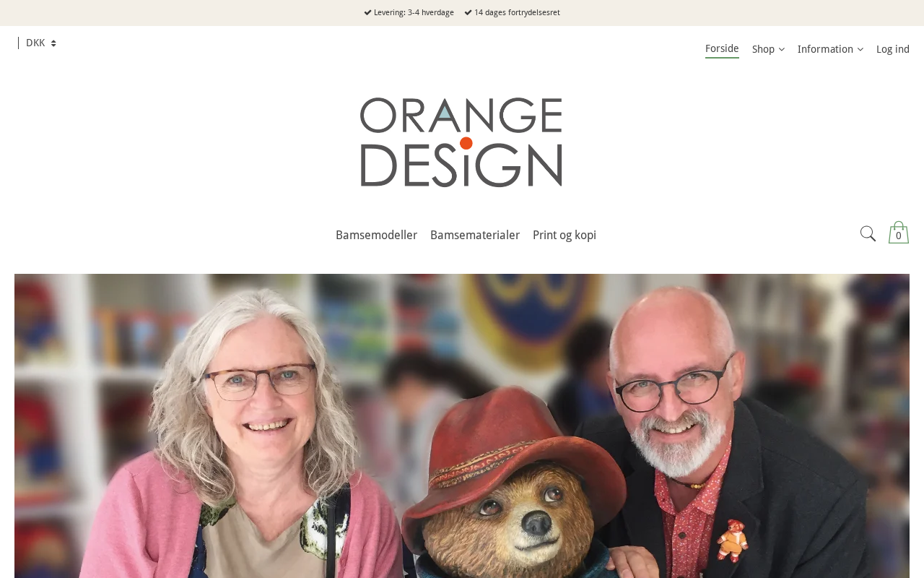Screen dimensions: 924x578
Task: Open the search magnifier icon
Action: pos(868,233)
